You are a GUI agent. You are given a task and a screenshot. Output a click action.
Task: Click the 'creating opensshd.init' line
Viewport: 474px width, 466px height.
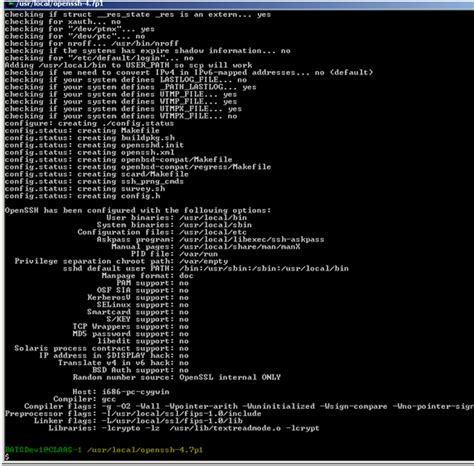[x=94, y=145]
